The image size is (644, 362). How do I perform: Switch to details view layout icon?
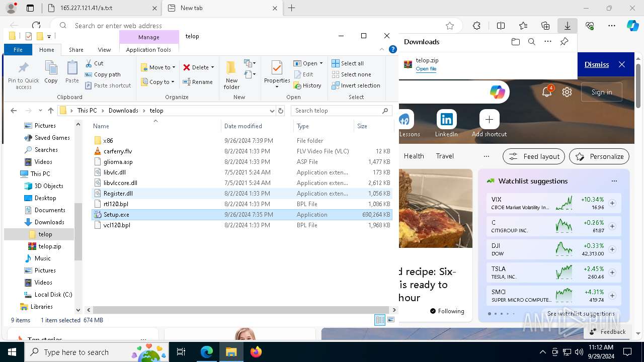[380, 320]
